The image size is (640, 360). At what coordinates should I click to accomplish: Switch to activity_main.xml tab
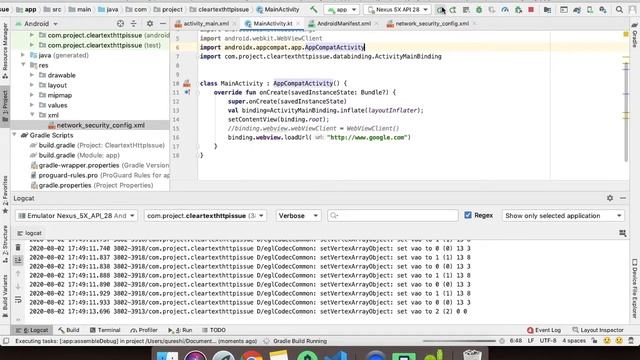tap(206, 24)
